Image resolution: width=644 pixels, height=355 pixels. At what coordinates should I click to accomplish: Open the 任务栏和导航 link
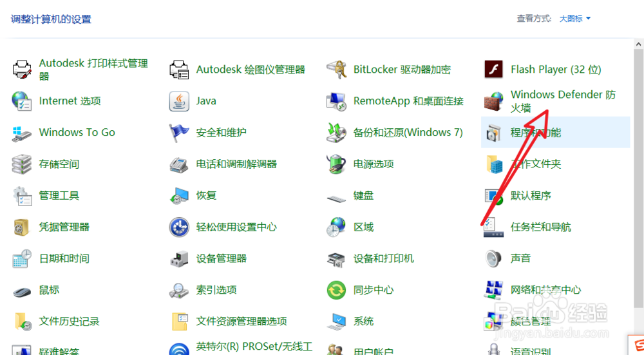(540, 227)
